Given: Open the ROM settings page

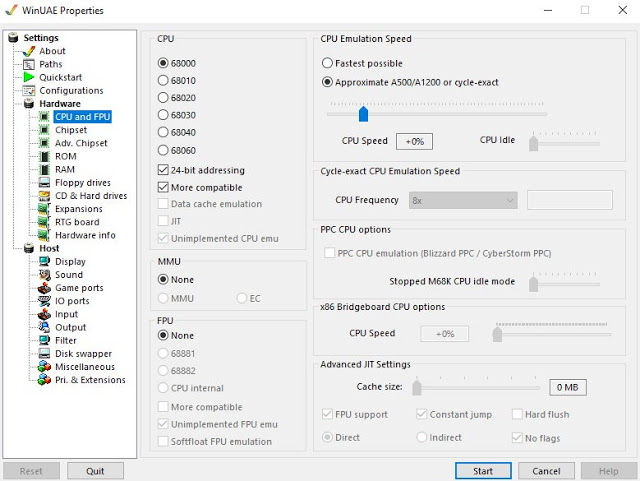Looking at the screenshot, I should click(66, 156).
